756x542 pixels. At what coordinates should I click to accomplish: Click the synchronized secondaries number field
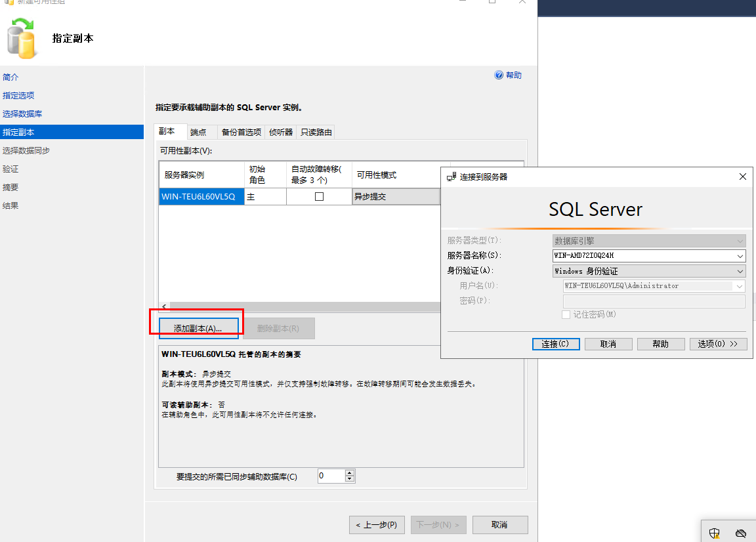(x=331, y=476)
